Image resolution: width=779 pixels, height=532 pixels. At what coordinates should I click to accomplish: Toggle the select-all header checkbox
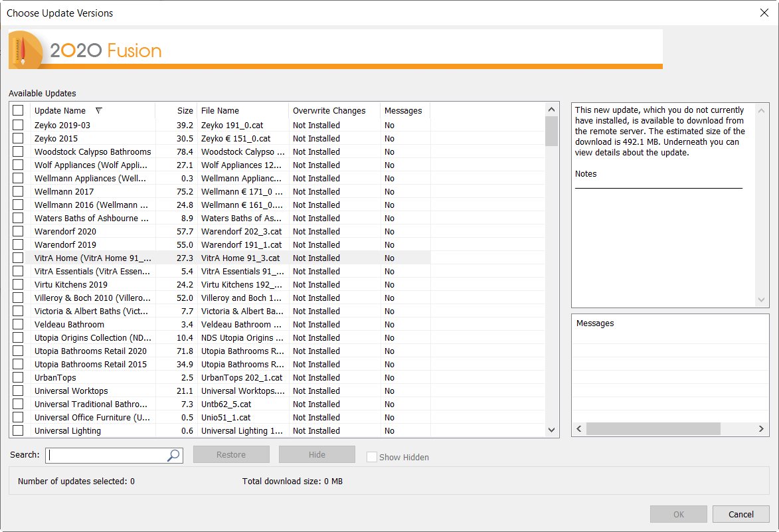click(x=18, y=110)
